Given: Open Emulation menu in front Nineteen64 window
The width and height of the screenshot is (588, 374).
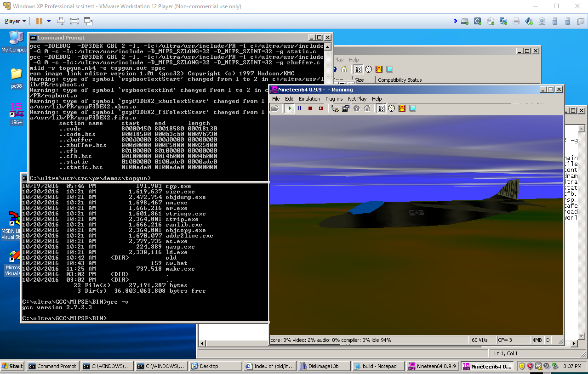Looking at the screenshot, I should coord(309,99).
